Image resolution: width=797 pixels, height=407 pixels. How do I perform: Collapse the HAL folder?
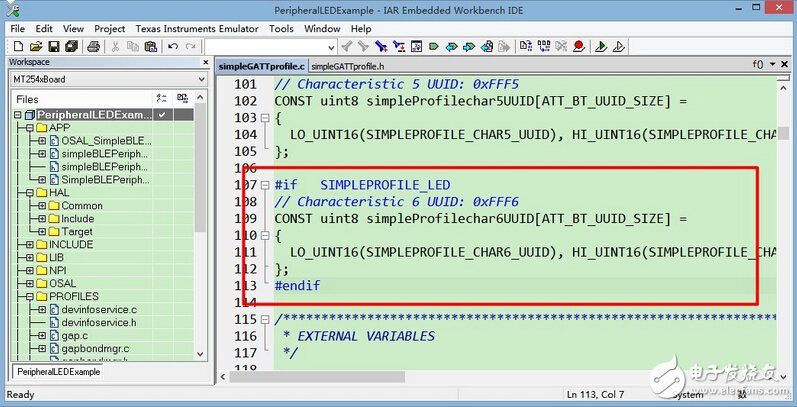point(30,193)
